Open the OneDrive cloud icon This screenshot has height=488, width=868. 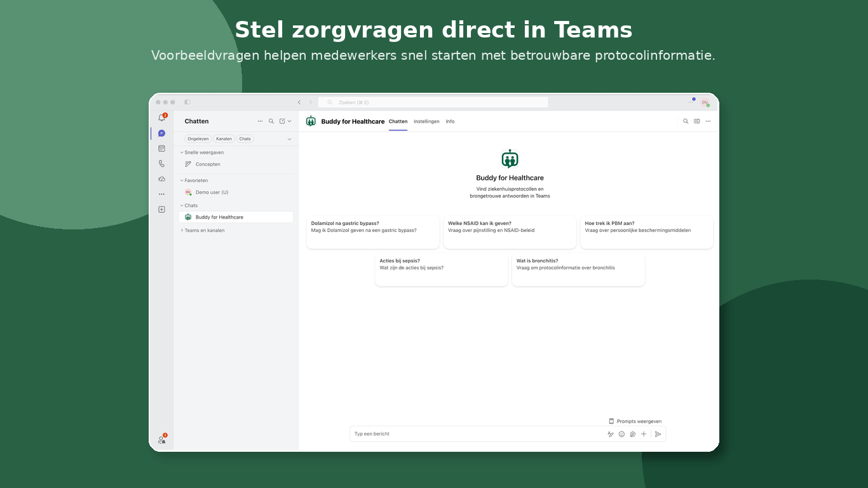pyautogui.click(x=161, y=179)
